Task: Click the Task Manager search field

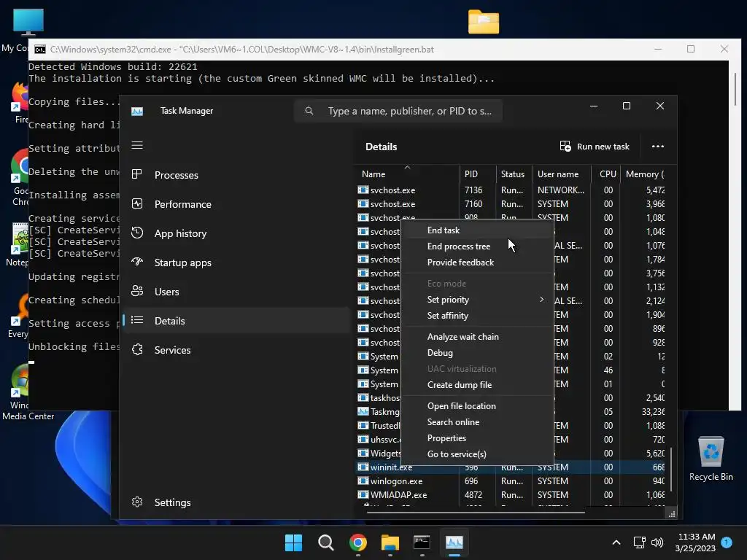Action: click(x=398, y=111)
